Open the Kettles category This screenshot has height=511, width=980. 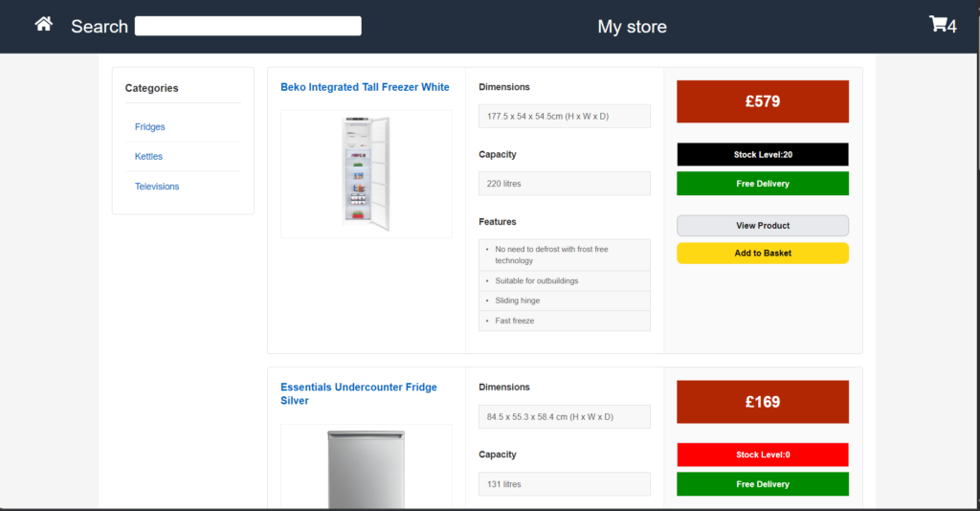click(x=148, y=156)
